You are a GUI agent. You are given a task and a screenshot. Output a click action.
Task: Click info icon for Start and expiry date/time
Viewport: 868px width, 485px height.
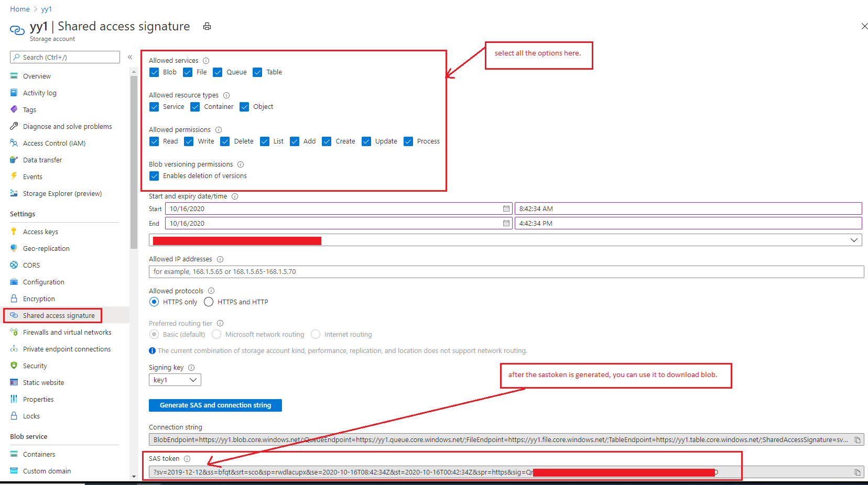(235, 196)
